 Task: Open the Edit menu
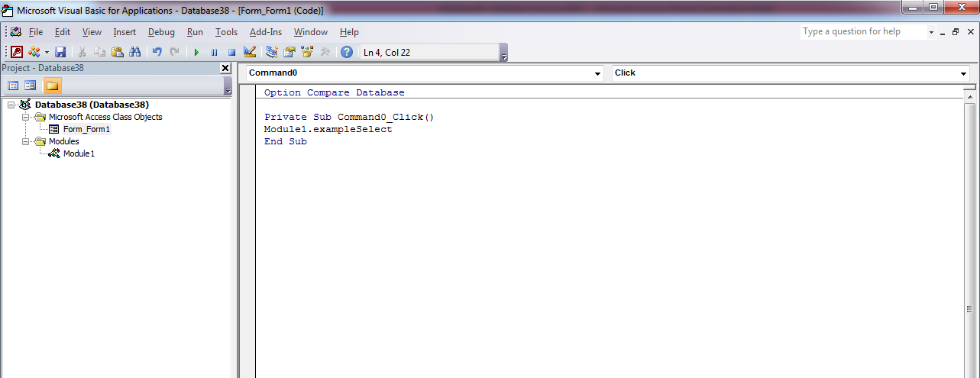(63, 32)
